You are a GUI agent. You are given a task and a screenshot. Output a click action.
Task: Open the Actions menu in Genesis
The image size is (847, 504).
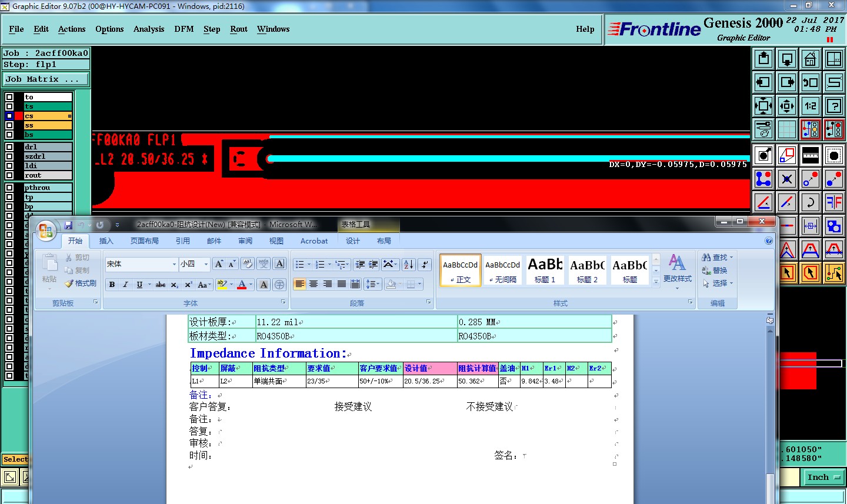click(72, 29)
